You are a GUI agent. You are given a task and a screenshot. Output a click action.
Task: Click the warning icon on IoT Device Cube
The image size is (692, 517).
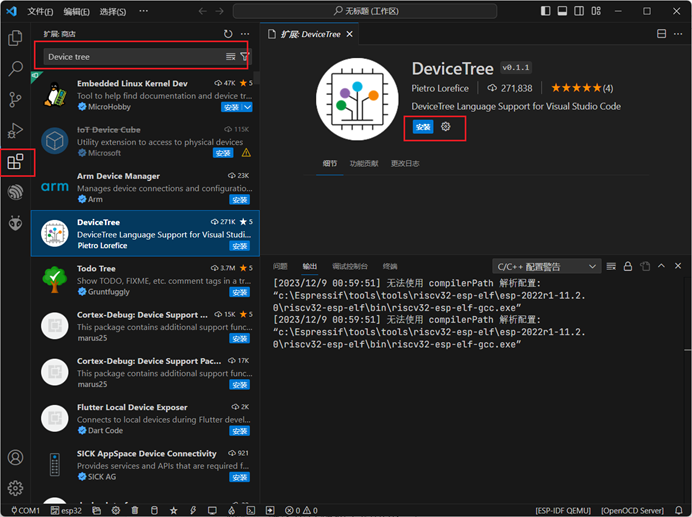pyautogui.click(x=246, y=153)
